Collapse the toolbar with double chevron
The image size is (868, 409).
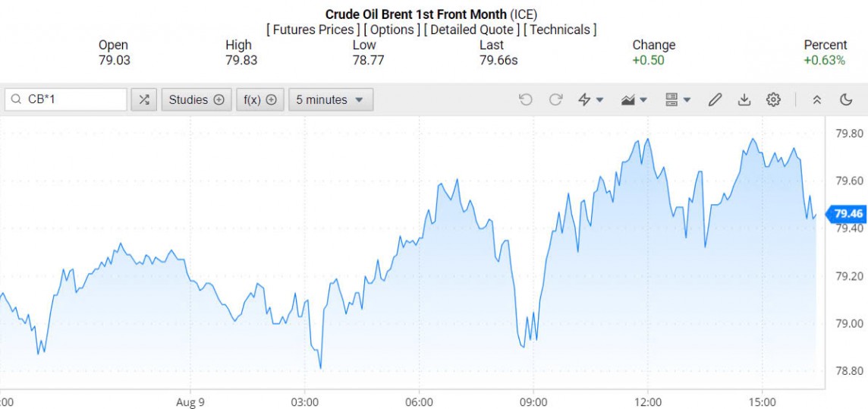(817, 99)
